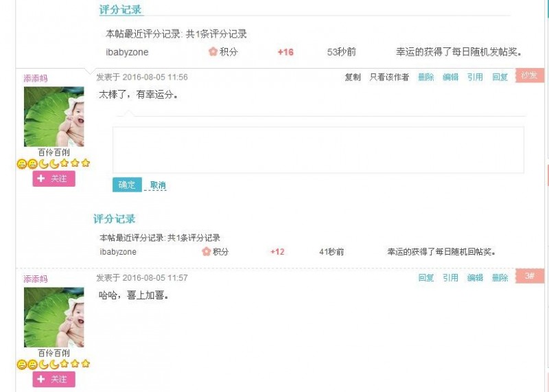Filter posts using 只看该作者
This screenshot has height=392, width=549.
click(x=389, y=77)
